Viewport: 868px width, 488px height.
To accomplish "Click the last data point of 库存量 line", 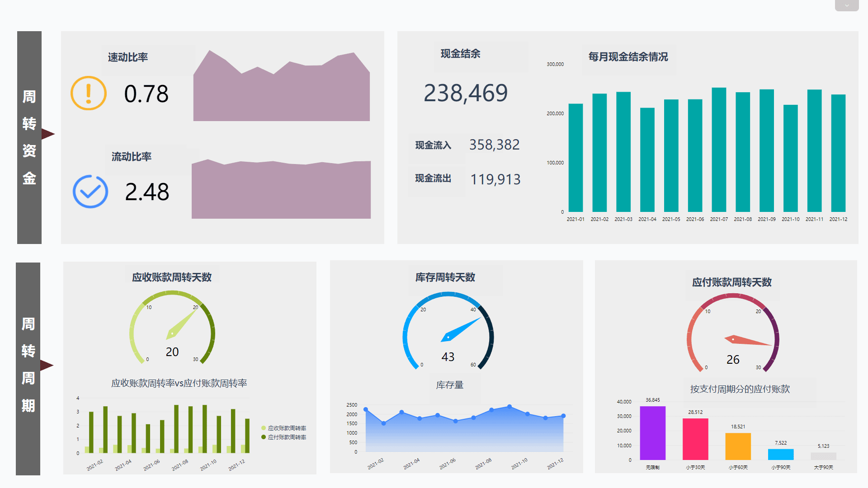I will (563, 416).
